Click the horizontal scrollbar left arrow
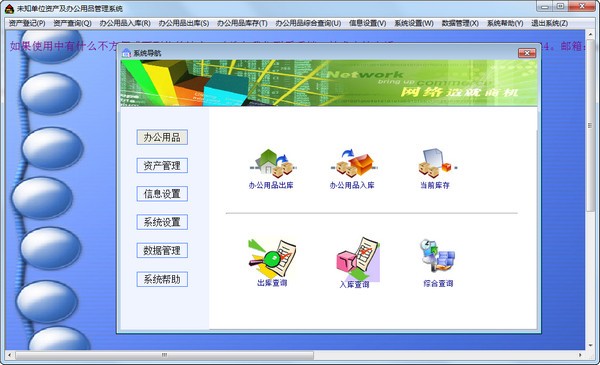 pos(10,355)
